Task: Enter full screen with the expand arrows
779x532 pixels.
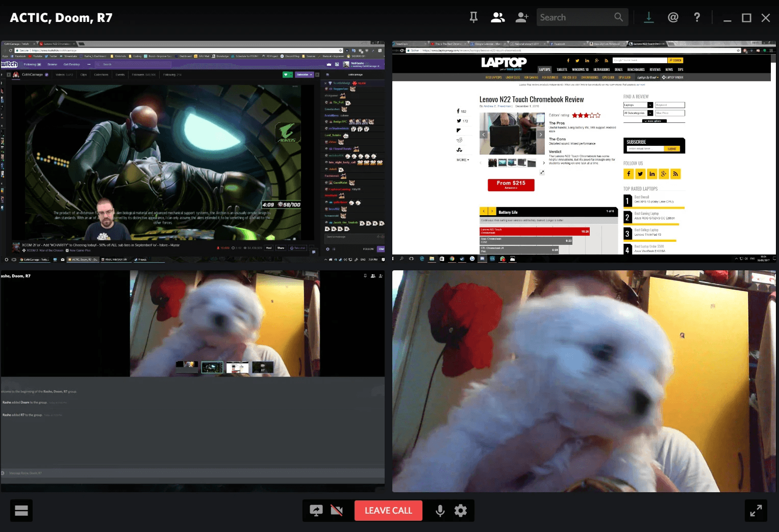Action: (756, 511)
